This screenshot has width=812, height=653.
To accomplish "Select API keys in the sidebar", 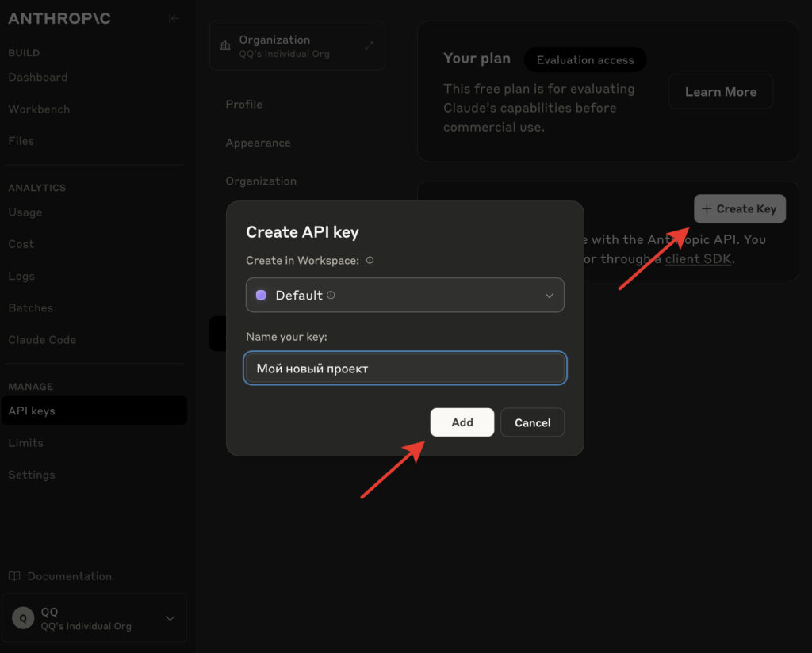I will click(94, 411).
